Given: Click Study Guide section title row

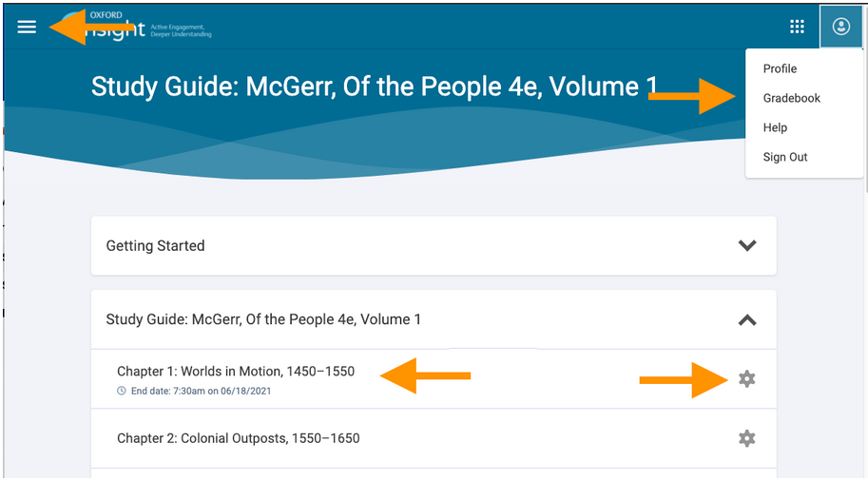Looking at the screenshot, I should (x=434, y=319).
